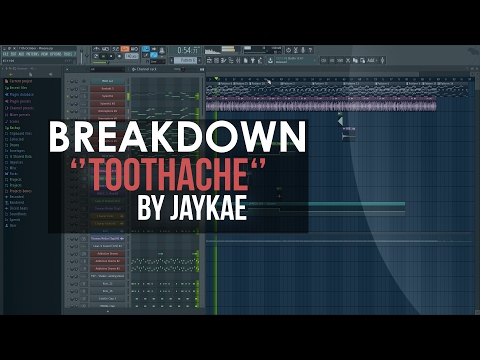Click the tempo display showing 140
Image resolution: width=480 pixels, height=360 pixels.
[x=131, y=56]
